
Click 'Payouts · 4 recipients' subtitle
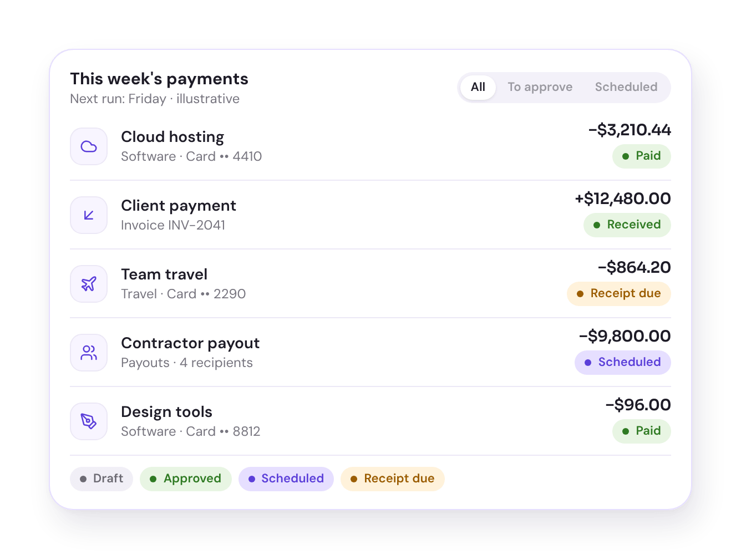(x=187, y=363)
